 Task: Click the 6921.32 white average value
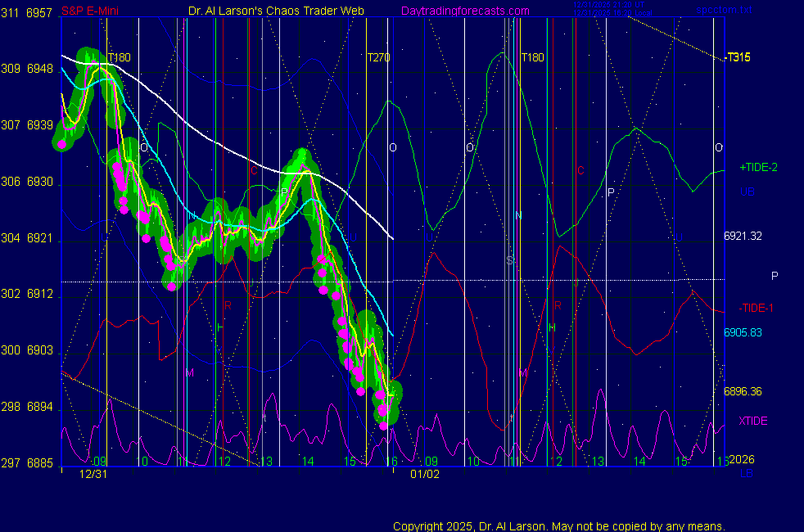click(x=743, y=236)
